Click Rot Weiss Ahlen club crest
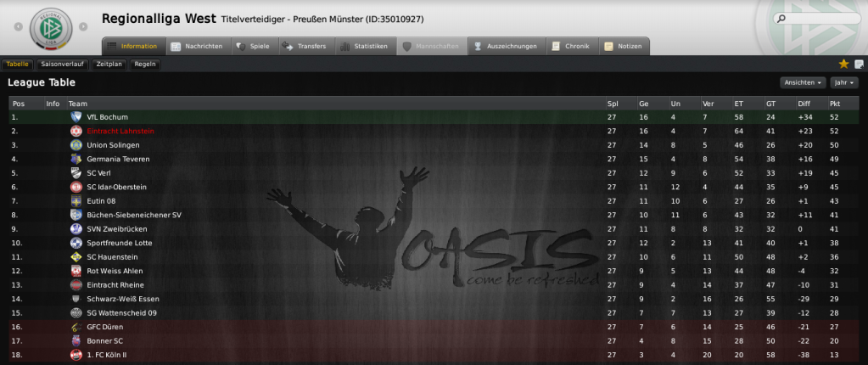The image size is (868, 365). point(76,271)
